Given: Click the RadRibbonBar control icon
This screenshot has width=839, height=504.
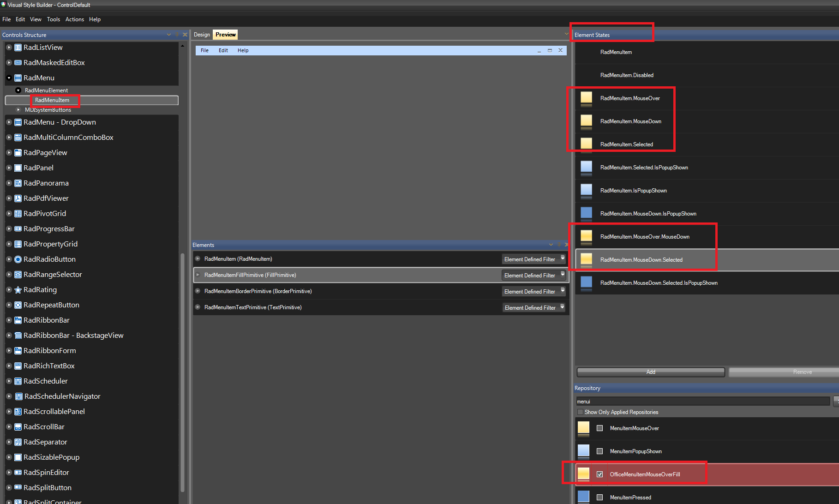Looking at the screenshot, I should coord(18,320).
